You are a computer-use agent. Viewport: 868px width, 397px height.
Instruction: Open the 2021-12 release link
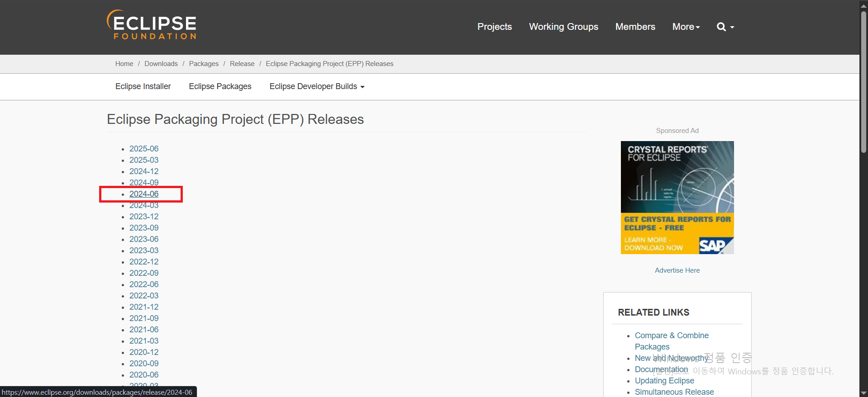pos(144,307)
